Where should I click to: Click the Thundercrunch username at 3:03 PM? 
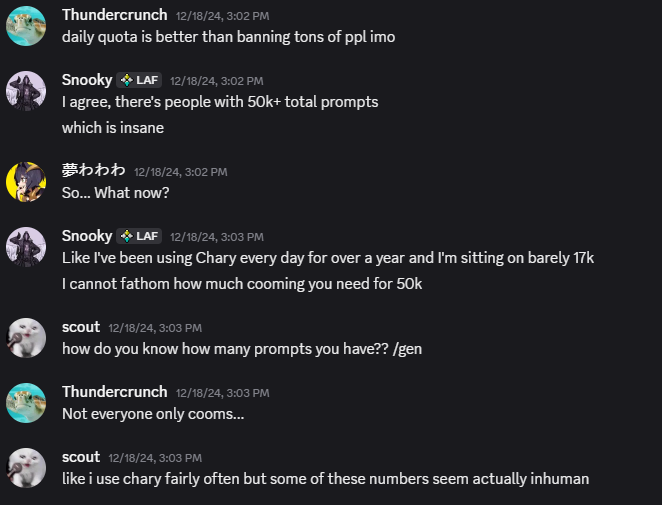tap(114, 392)
